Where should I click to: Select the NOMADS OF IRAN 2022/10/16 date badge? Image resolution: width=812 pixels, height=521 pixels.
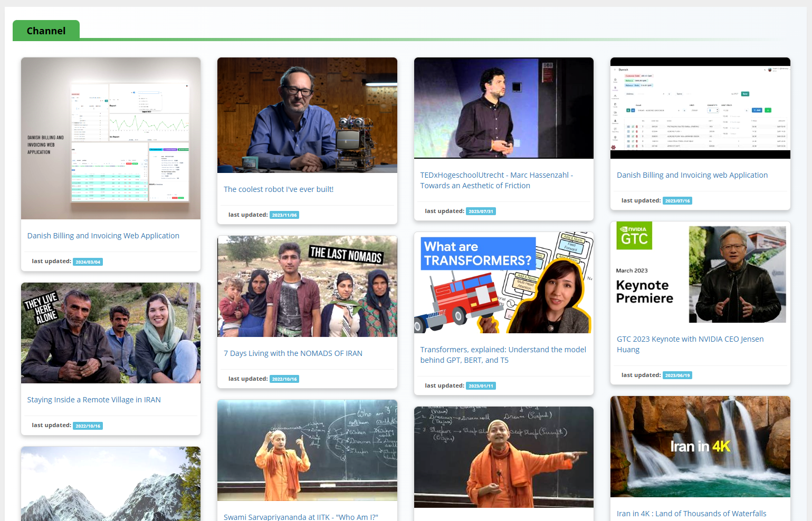pyautogui.click(x=284, y=379)
